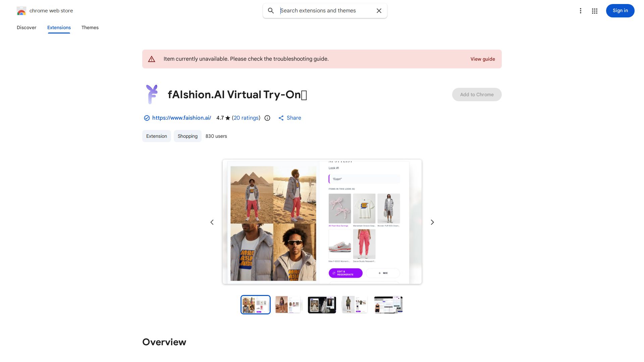Switch to the Themes tab
Image resolution: width=644 pixels, height=362 pixels.
click(x=90, y=27)
